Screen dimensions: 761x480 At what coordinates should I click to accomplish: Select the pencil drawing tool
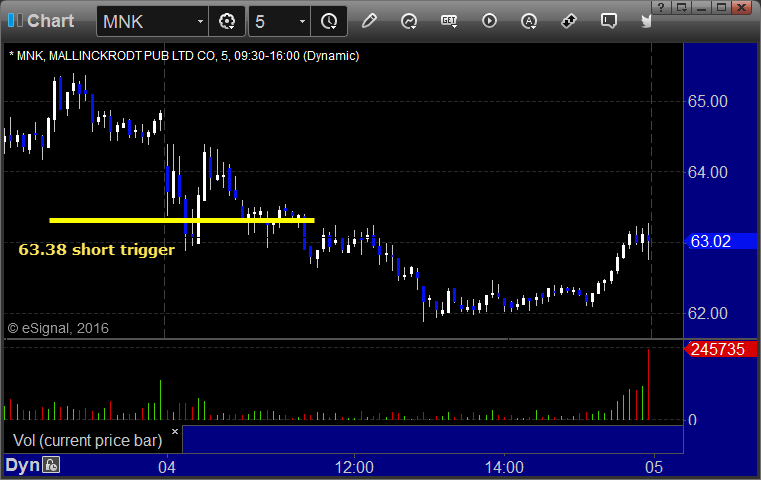pyautogui.click(x=369, y=21)
